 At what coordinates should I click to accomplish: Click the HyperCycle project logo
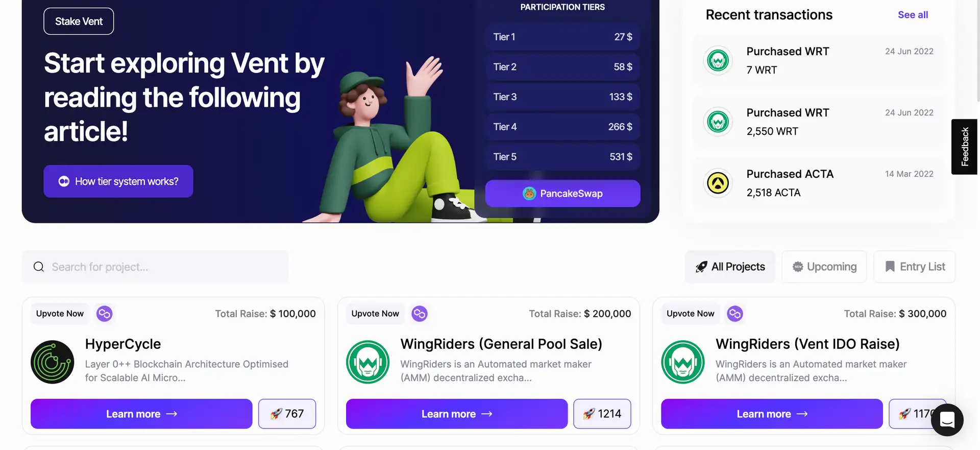click(53, 362)
